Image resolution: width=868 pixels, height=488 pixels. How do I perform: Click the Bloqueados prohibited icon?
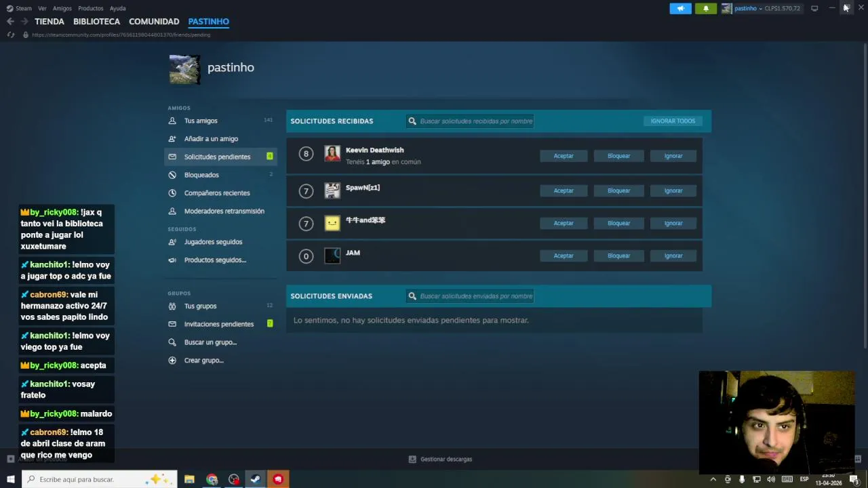pos(172,175)
